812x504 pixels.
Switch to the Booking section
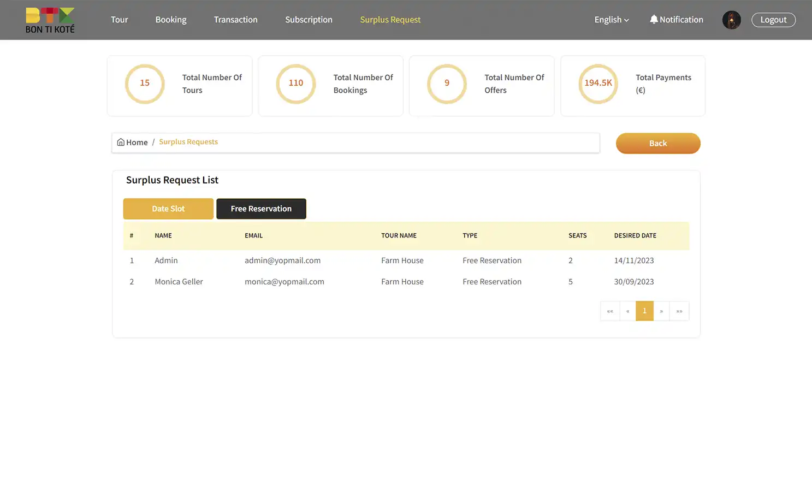click(x=171, y=20)
